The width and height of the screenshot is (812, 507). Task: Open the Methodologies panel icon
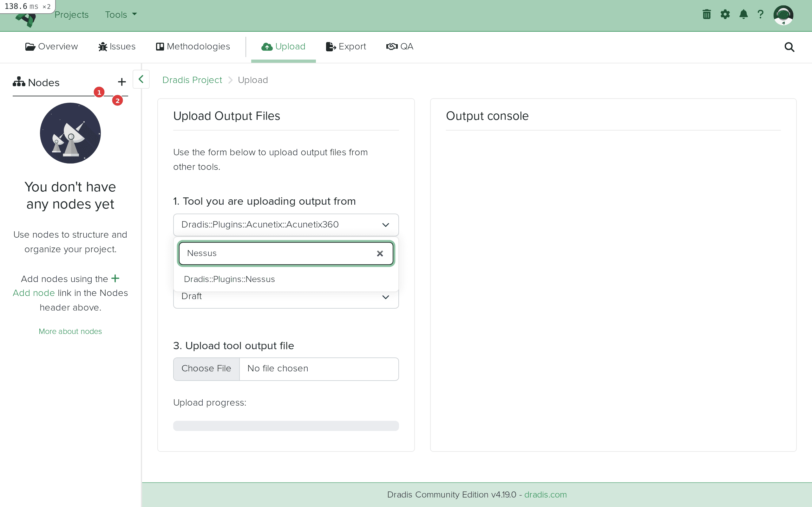coord(160,47)
